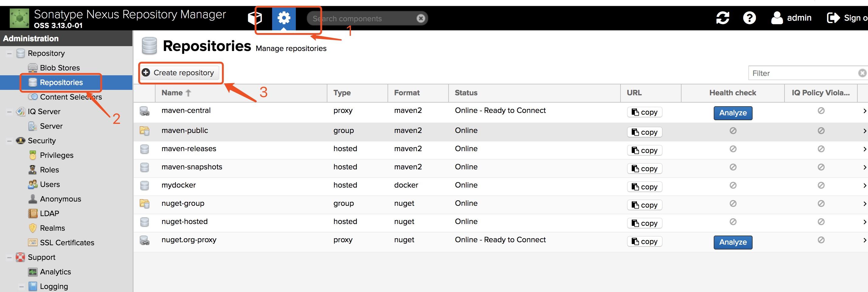Viewport: 868px width, 292px height.
Task: Open the Help question mark icon
Action: coord(749,18)
